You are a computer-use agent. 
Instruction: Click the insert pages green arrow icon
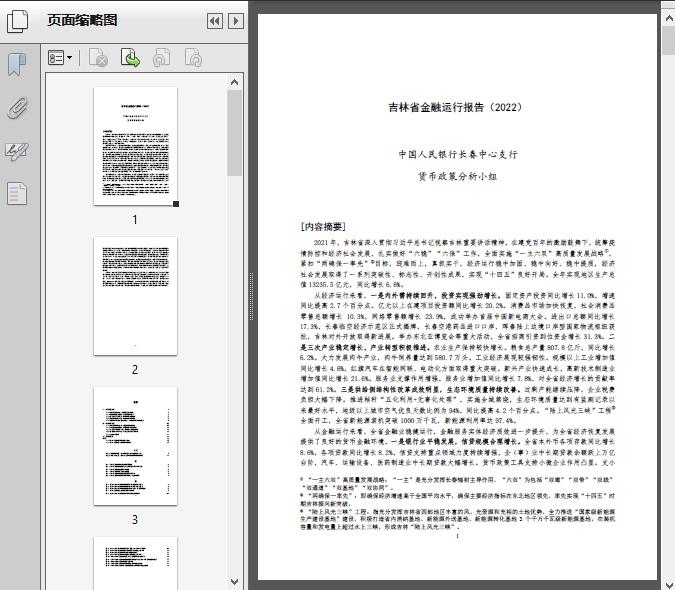[x=130, y=58]
